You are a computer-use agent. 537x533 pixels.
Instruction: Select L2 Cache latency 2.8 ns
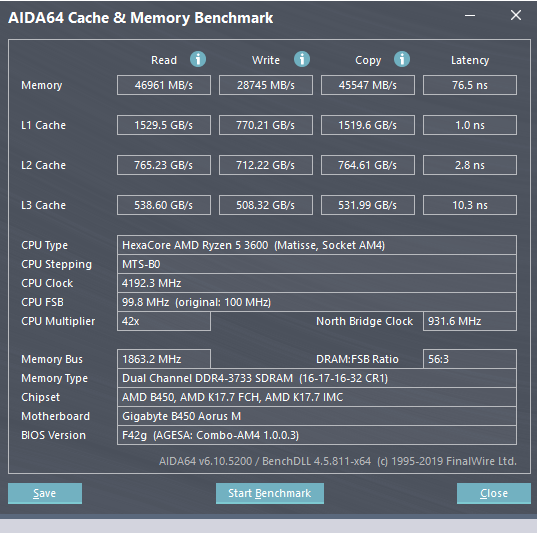click(x=470, y=165)
